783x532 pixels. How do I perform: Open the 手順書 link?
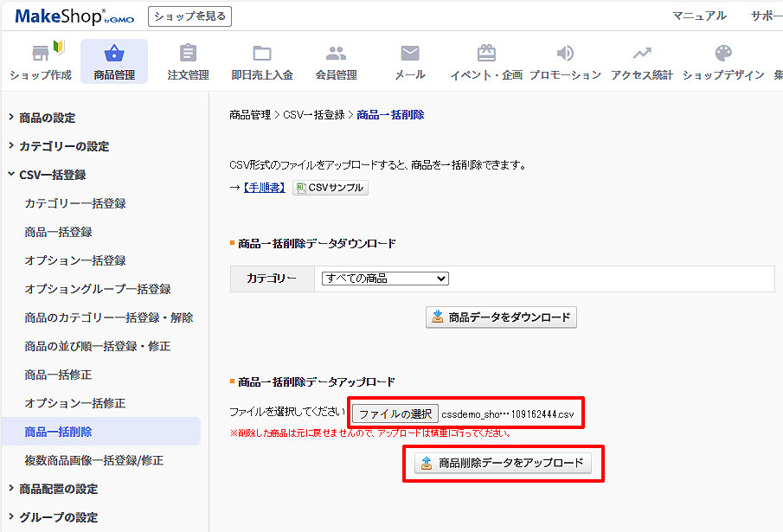(x=263, y=188)
